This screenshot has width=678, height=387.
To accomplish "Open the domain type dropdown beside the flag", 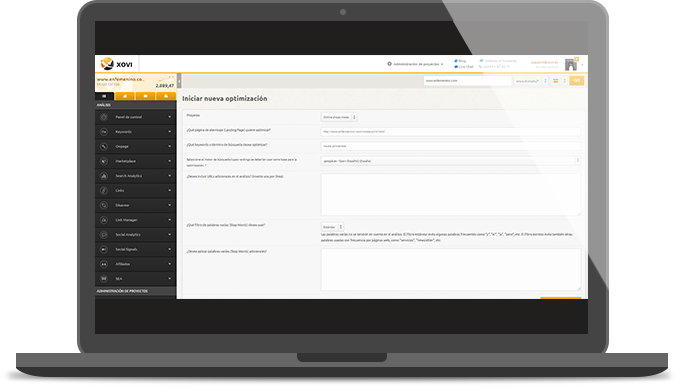I will (x=531, y=81).
